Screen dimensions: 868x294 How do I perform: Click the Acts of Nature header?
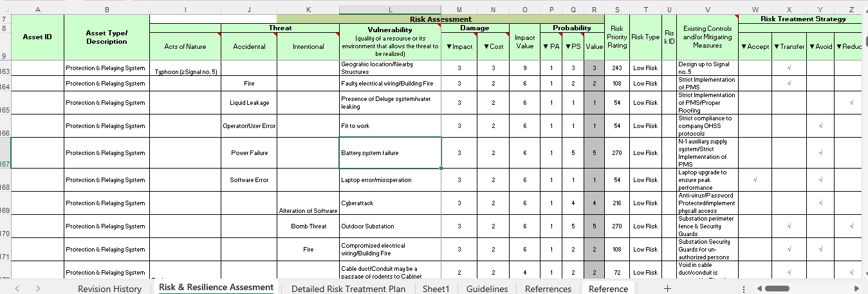click(185, 47)
